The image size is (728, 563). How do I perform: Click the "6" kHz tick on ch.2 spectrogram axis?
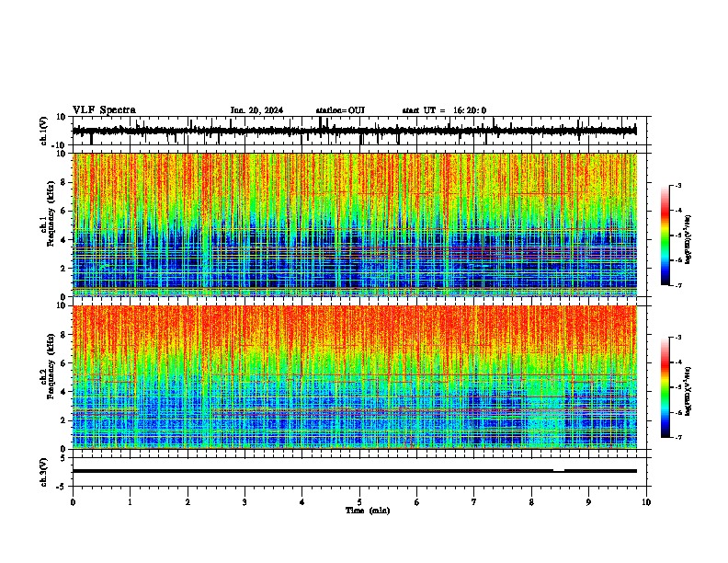(64, 362)
